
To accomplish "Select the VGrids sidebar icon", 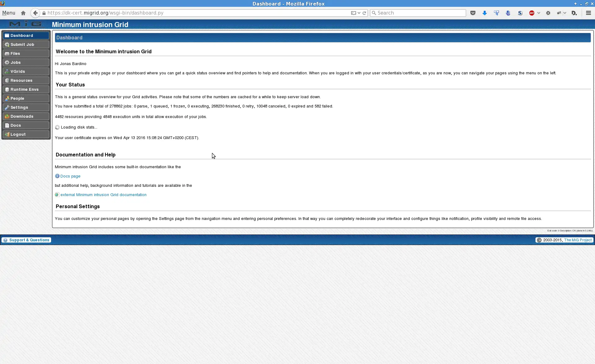I will (7, 71).
